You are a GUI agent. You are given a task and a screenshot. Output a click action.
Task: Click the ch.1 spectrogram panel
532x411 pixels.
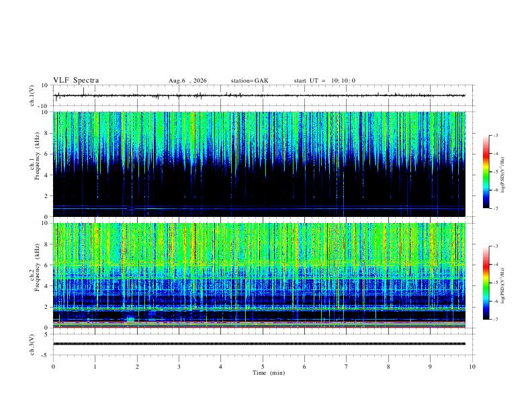[x=259, y=164]
